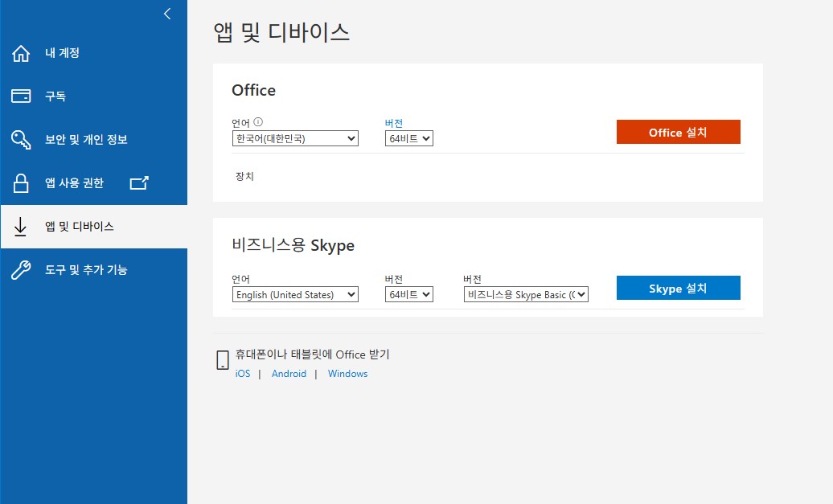Open Office language dropdown 한국어(대한민국)
The height and width of the screenshot is (504, 833).
click(295, 138)
